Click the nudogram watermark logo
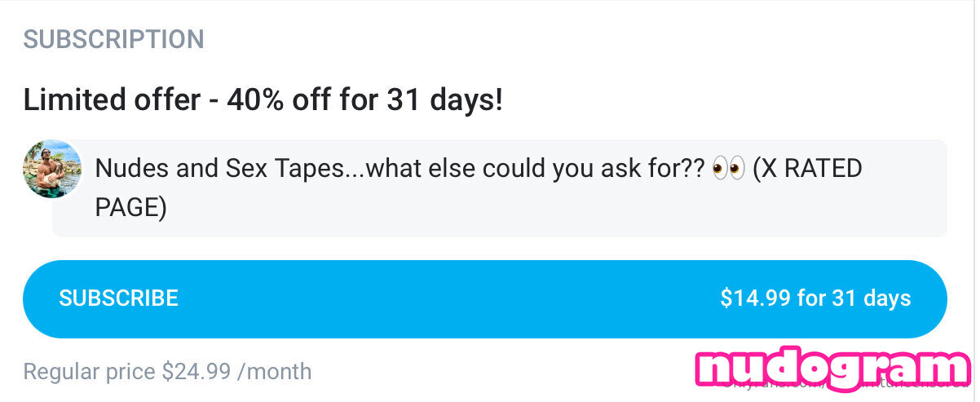Image resolution: width=980 pixels, height=402 pixels. [832, 368]
